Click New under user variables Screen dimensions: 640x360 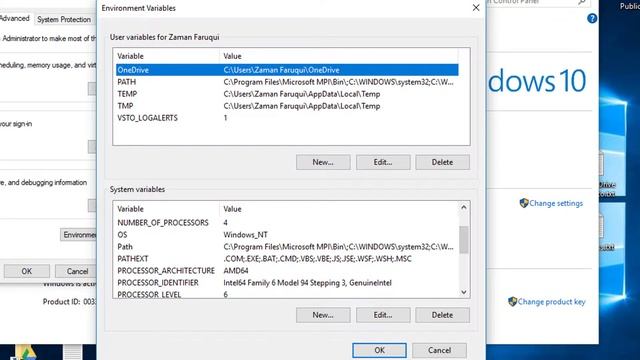point(323,162)
